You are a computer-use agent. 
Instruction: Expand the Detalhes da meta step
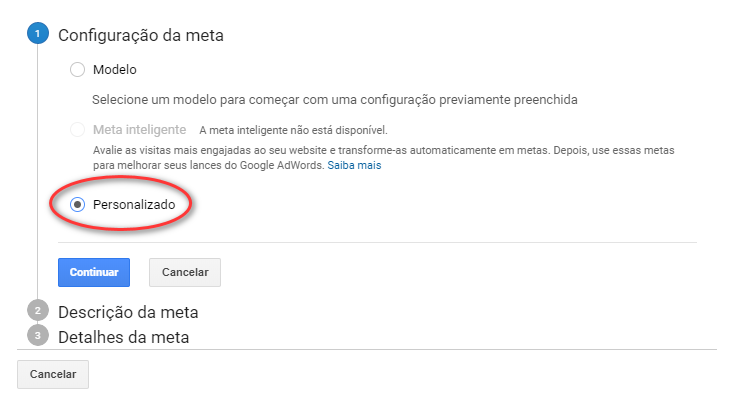(124, 337)
